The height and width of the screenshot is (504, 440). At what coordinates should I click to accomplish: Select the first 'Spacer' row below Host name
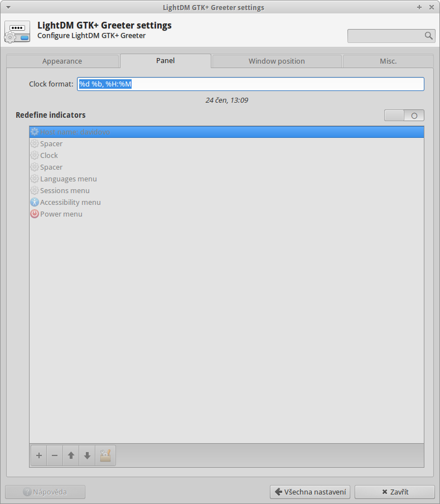pyautogui.click(x=226, y=143)
